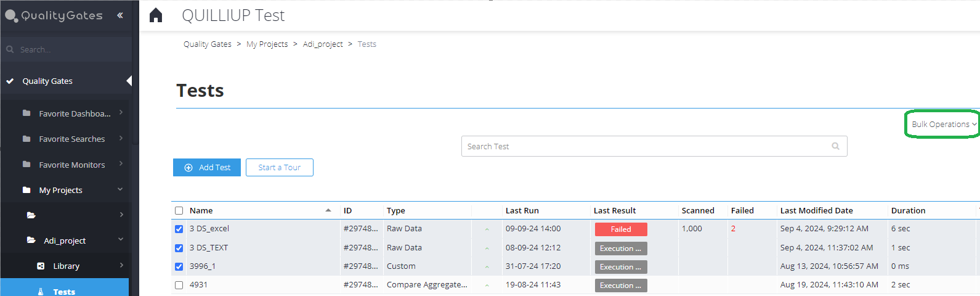
Task: Expand Favorite Searches chevron
Action: pos(121,138)
